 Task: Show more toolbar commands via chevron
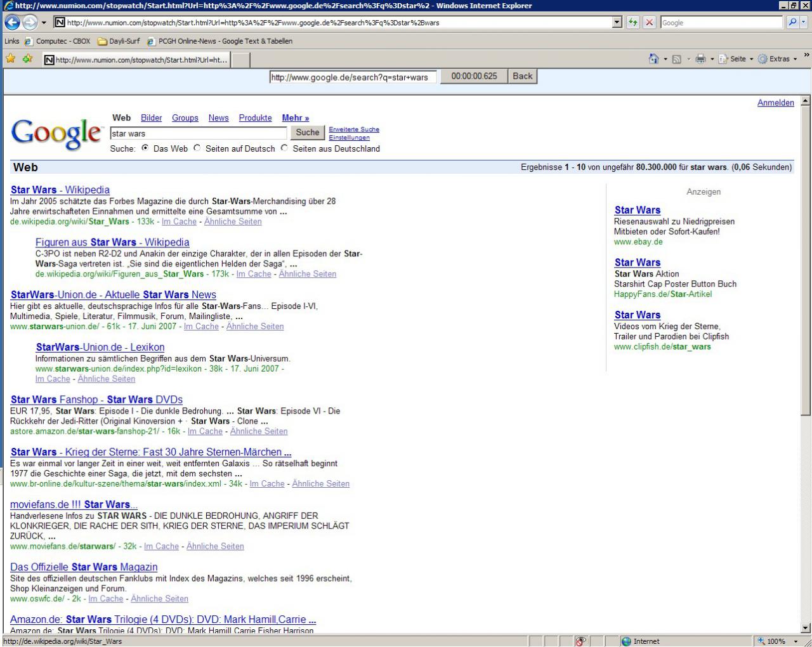(x=806, y=56)
